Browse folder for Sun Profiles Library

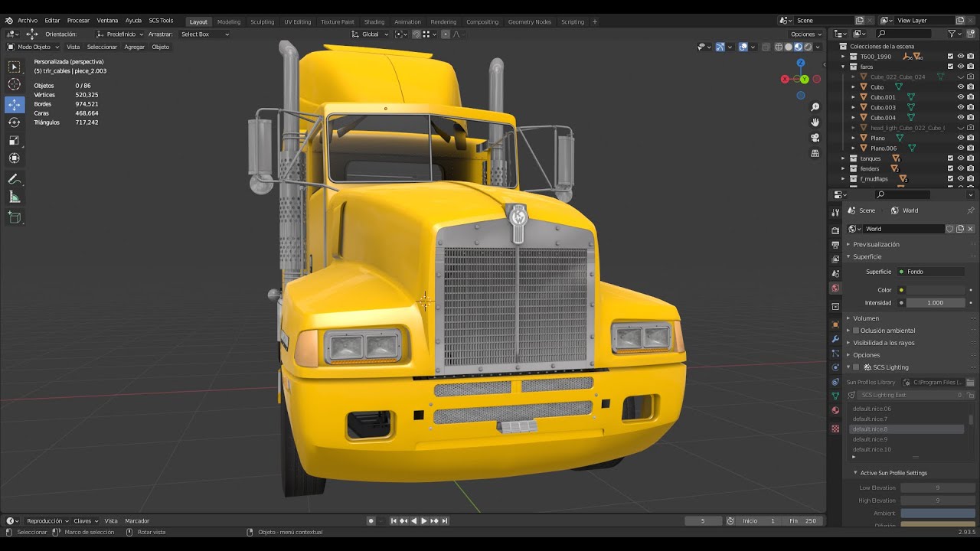[x=970, y=382]
